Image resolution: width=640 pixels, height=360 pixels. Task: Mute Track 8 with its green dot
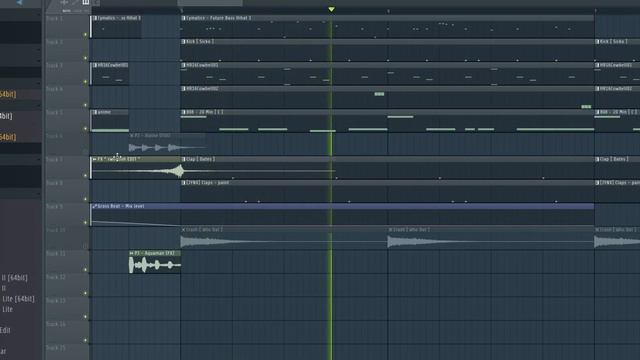click(x=85, y=199)
